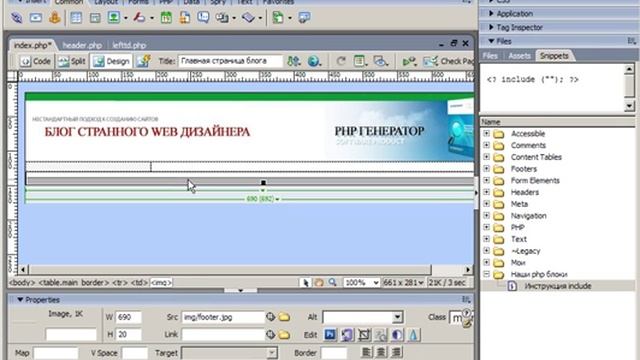Collapse the Наши php блоки folder

487,274
